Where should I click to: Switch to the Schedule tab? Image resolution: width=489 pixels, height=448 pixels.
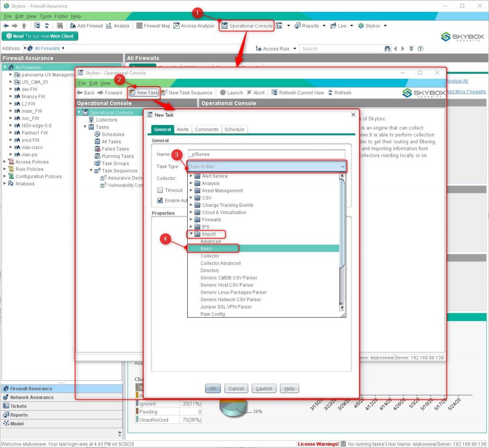(234, 129)
